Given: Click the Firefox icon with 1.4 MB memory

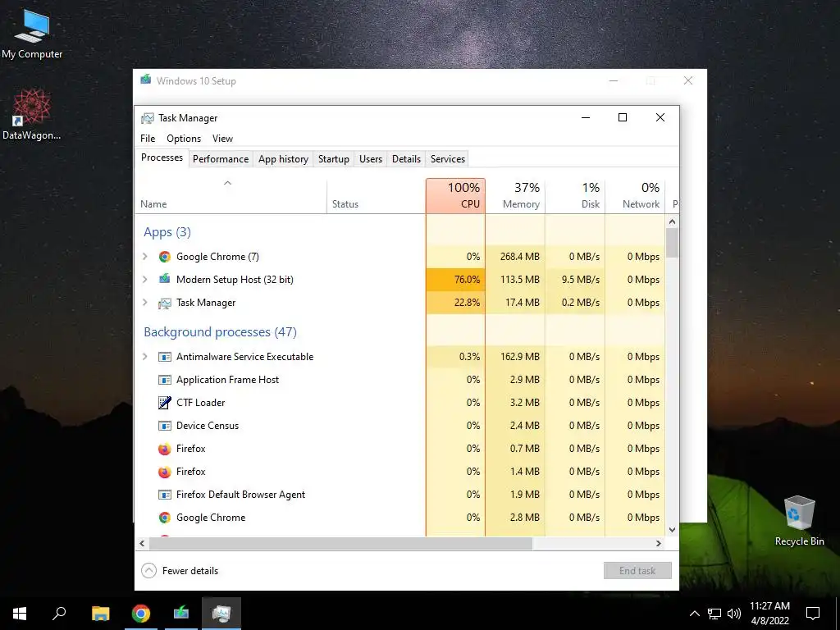Looking at the screenshot, I should coord(164,472).
